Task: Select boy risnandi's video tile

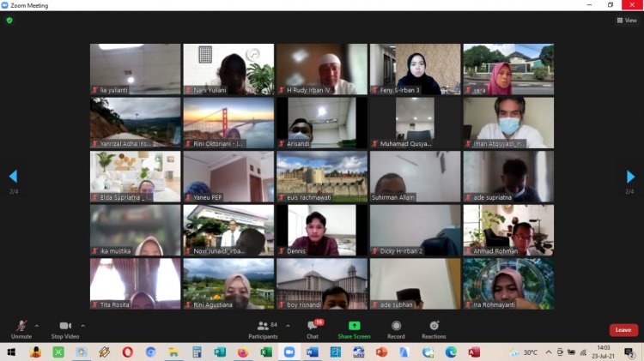Action: tap(322, 284)
